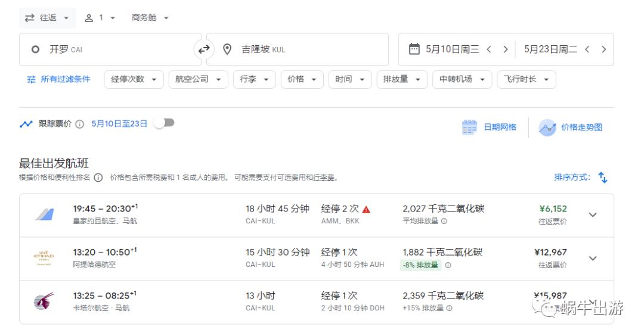Go to previous departure date
The image size is (644, 336).
(x=489, y=49)
